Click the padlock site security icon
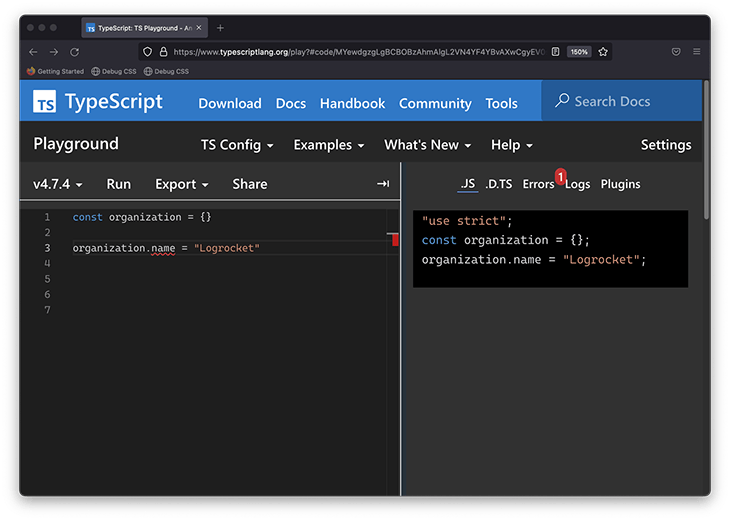 point(163,52)
